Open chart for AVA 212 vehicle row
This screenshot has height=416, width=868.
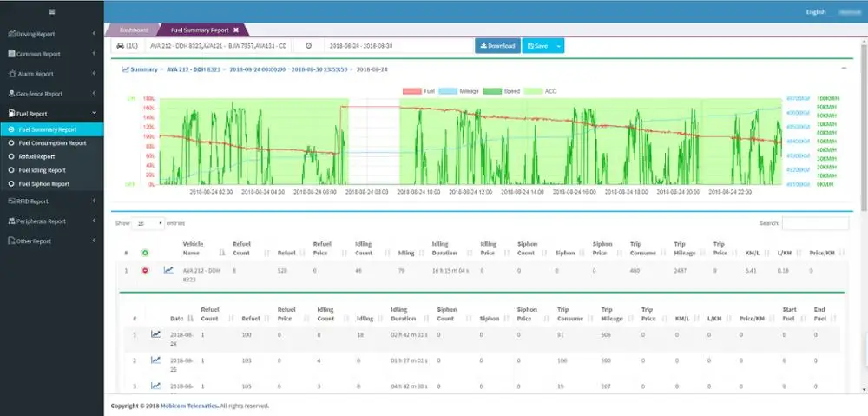[168, 270]
